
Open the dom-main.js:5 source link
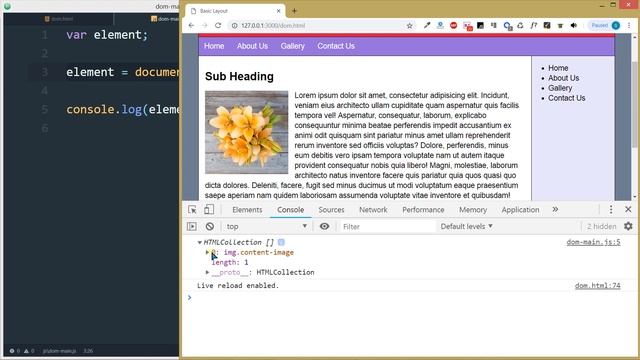pos(593,242)
